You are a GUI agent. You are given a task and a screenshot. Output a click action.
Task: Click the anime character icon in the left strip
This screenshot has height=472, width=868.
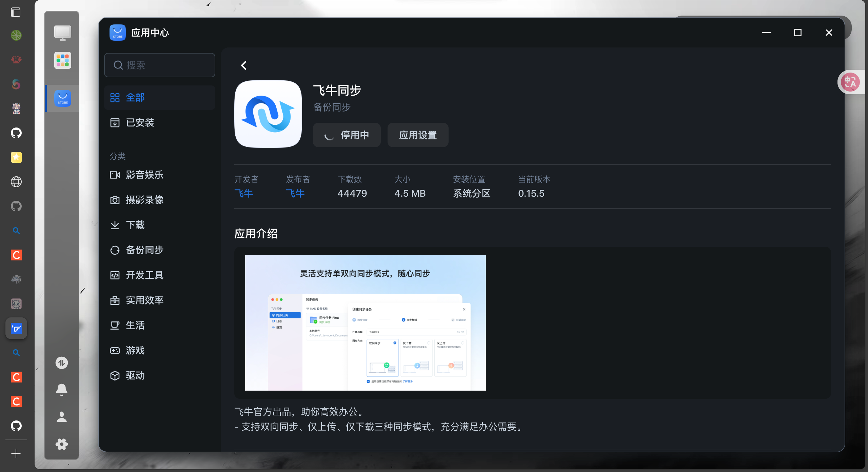[x=16, y=109]
